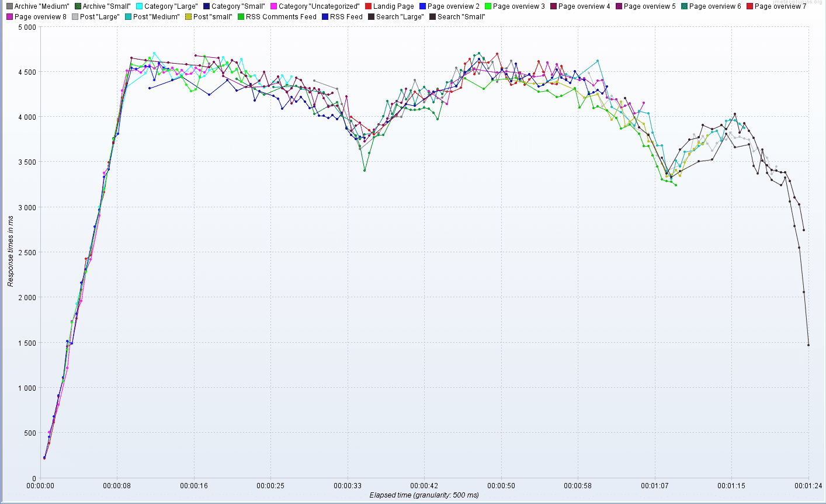Screen dimensions: 826x504
Task: Select the Page overview 3 legend label
Action: click(519, 6)
